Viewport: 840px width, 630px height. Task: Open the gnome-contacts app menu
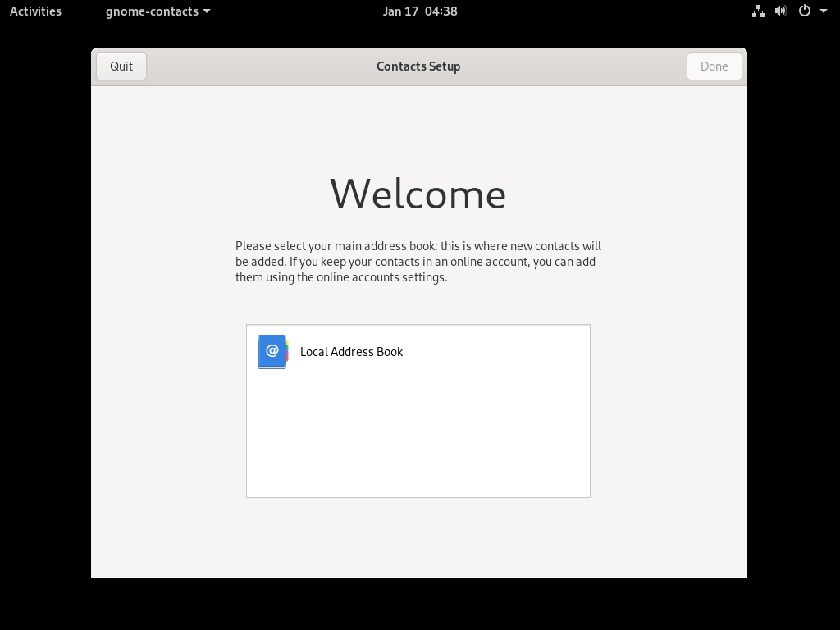157,11
